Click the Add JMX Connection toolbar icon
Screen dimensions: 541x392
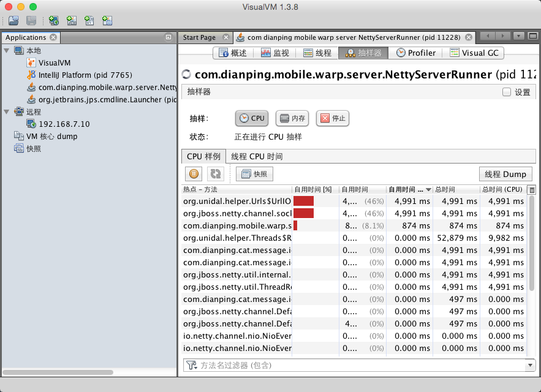coord(72,20)
